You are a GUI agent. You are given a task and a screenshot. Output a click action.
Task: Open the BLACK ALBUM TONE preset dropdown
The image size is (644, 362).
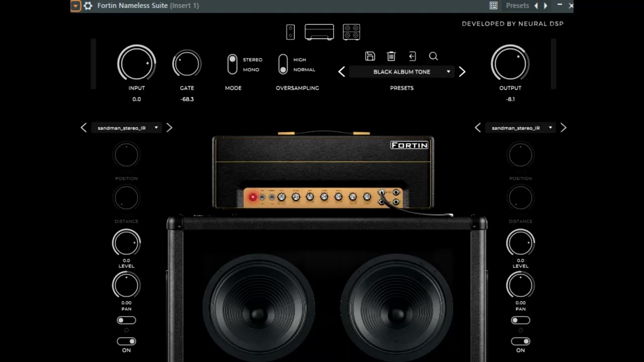401,72
